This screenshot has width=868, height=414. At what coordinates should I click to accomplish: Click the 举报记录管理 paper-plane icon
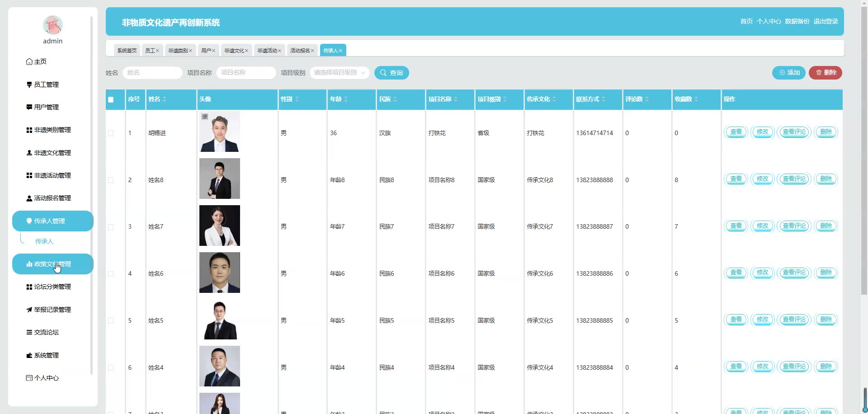pos(29,310)
